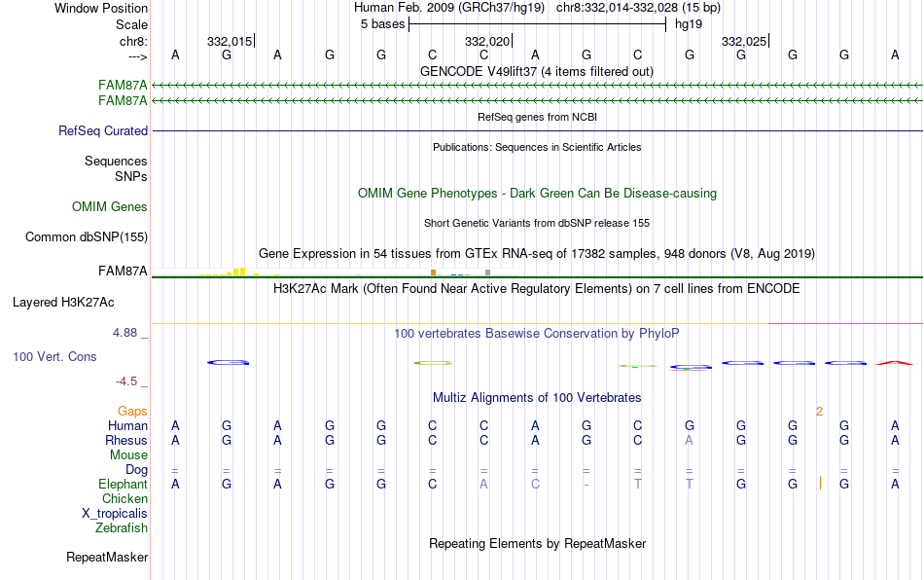Click the hg19 label beside scale bar
The width and height of the screenshot is (924, 580).
point(689,24)
